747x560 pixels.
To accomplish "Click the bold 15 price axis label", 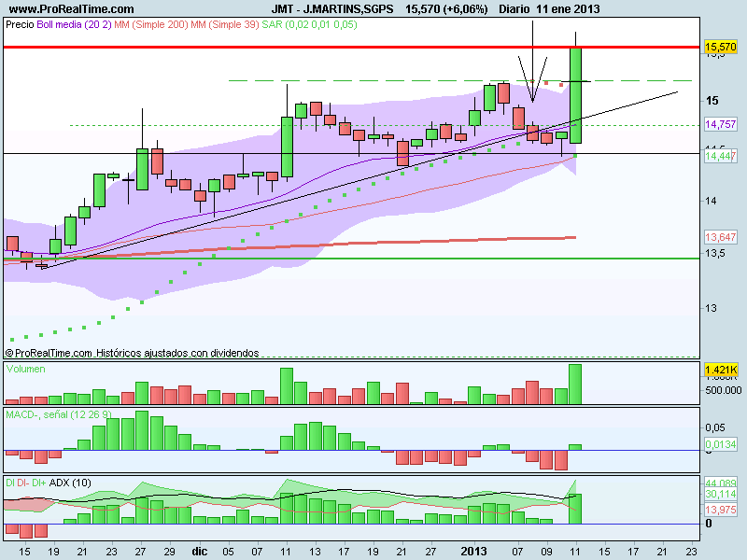I will 712,101.
